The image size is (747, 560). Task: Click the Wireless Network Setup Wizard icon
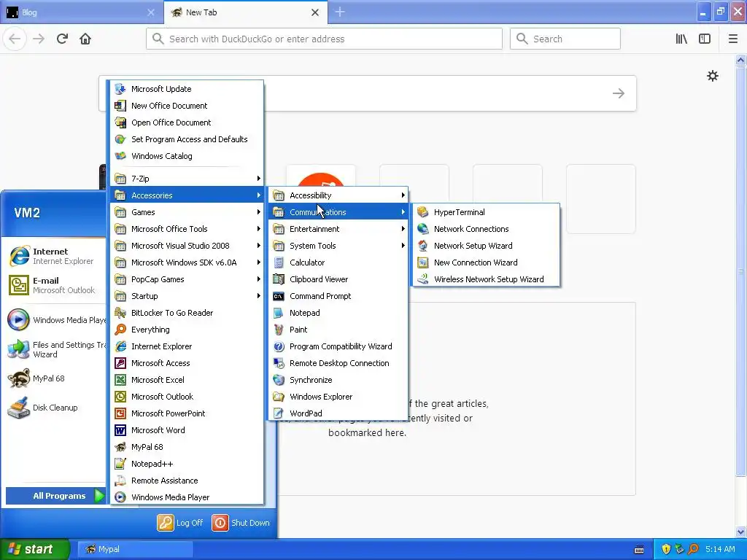coord(422,279)
